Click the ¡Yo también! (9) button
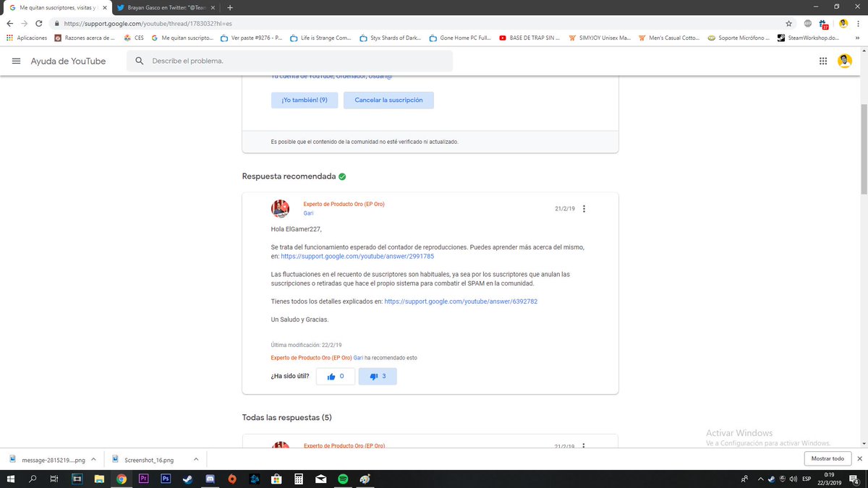 [x=305, y=100]
